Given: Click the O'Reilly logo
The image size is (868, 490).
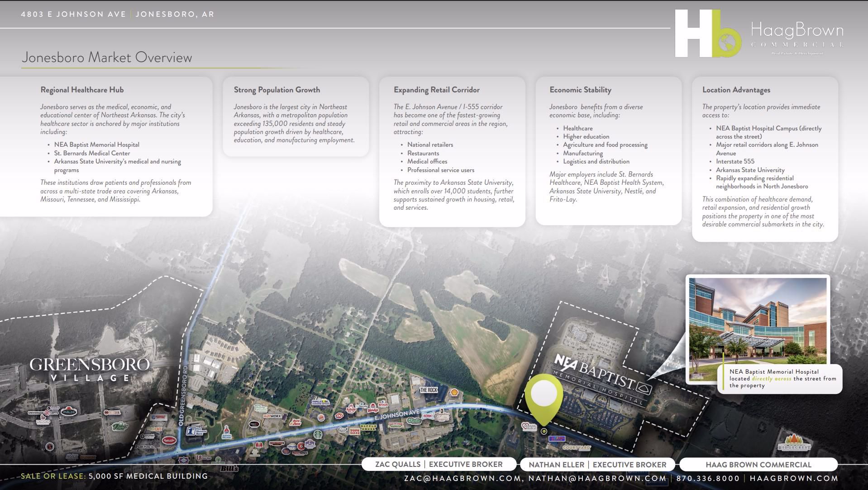Looking at the screenshot, I should [414, 420].
